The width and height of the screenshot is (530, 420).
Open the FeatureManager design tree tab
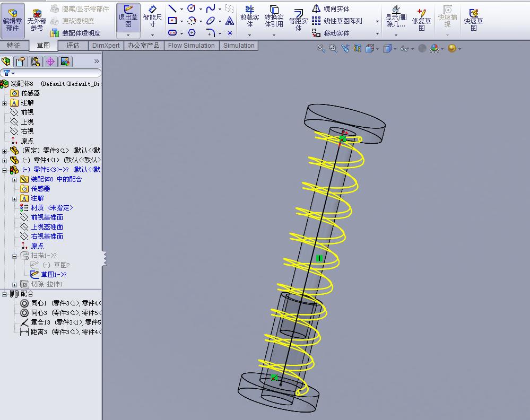coord(6,62)
